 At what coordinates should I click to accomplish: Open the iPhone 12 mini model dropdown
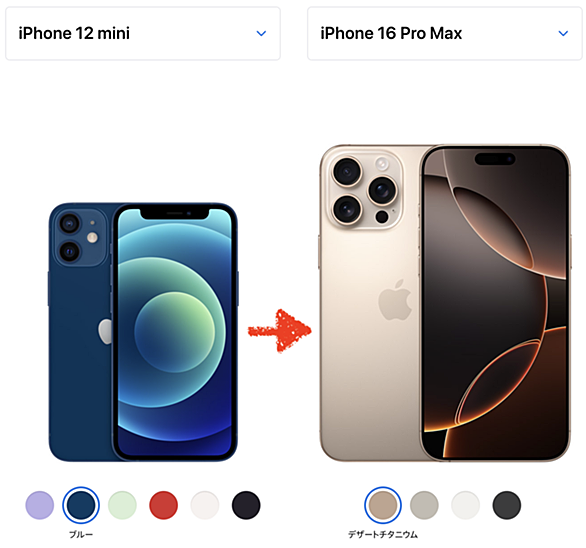point(143,33)
